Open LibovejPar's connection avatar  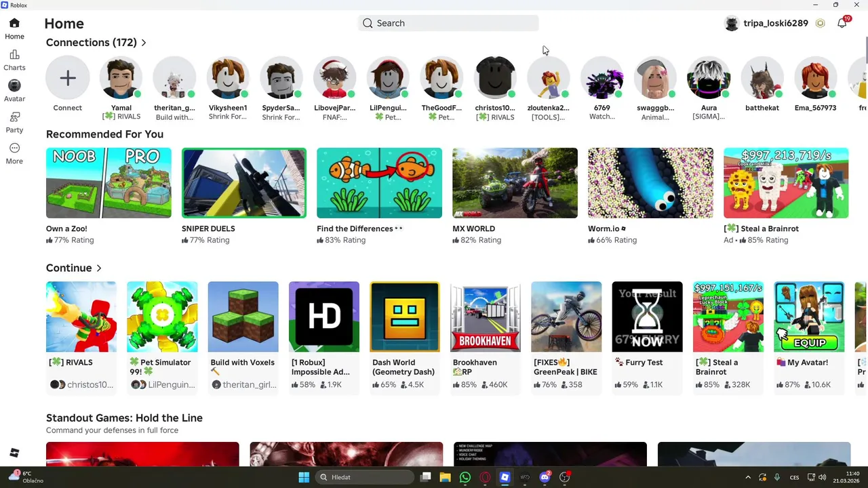click(x=334, y=78)
